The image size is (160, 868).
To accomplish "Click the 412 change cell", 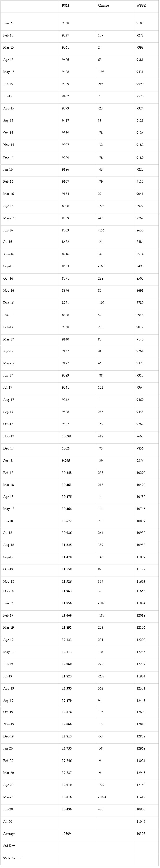I will [101, 437].
